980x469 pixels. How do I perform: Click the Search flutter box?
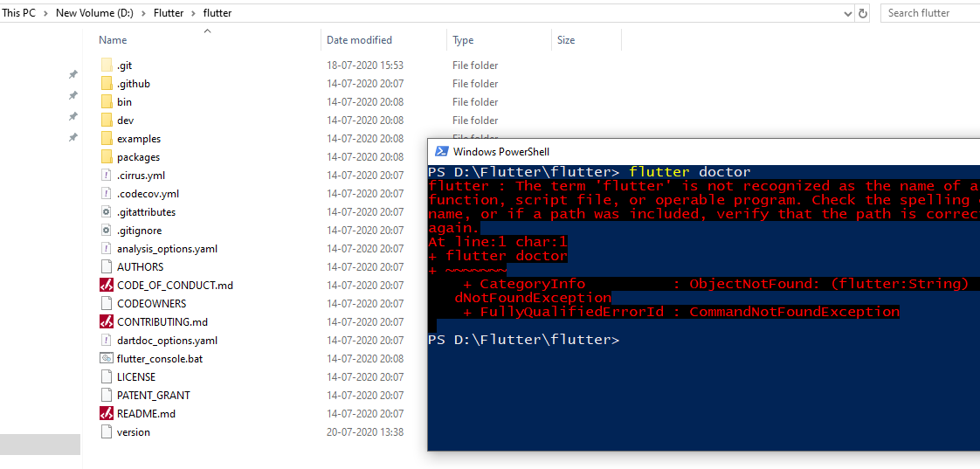pyautogui.click(x=930, y=13)
